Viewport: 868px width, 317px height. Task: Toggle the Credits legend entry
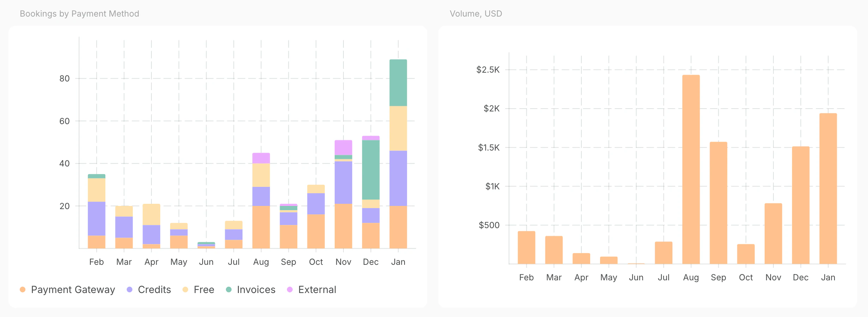tap(149, 289)
